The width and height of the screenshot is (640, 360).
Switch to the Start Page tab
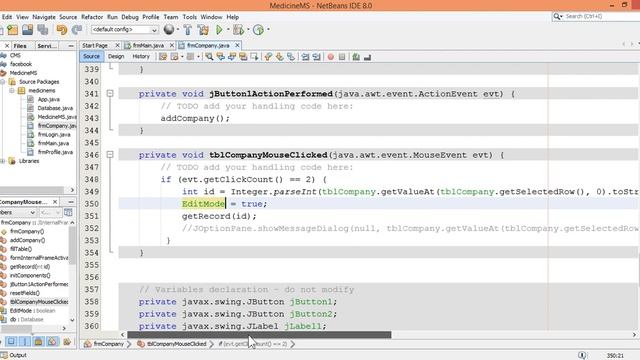pos(95,45)
